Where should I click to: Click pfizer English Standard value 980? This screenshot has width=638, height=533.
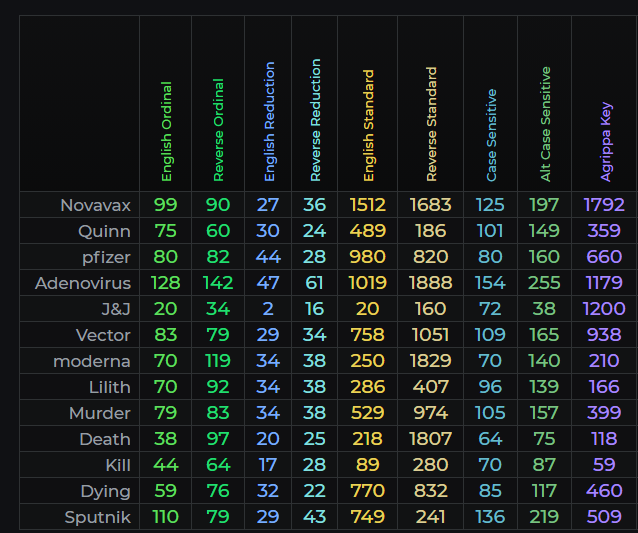(368, 257)
